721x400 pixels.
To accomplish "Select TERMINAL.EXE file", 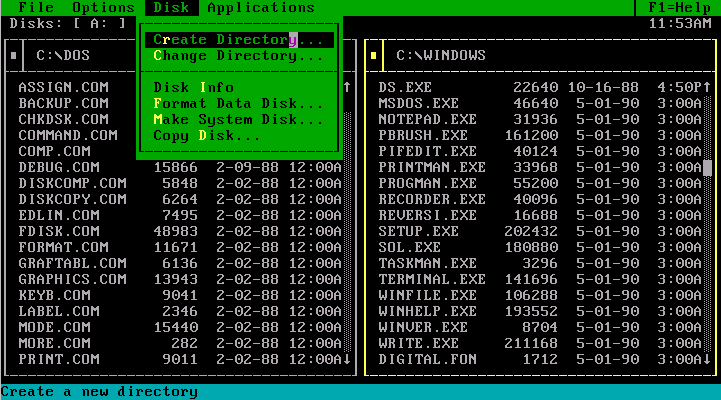I will coord(541,280).
